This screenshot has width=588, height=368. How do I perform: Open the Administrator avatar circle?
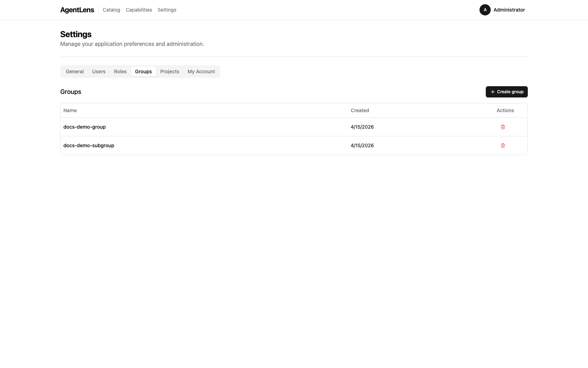tap(485, 10)
